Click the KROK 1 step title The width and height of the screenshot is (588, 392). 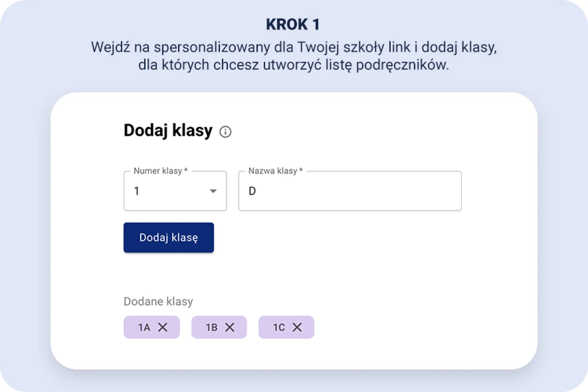(x=293, y=24)
